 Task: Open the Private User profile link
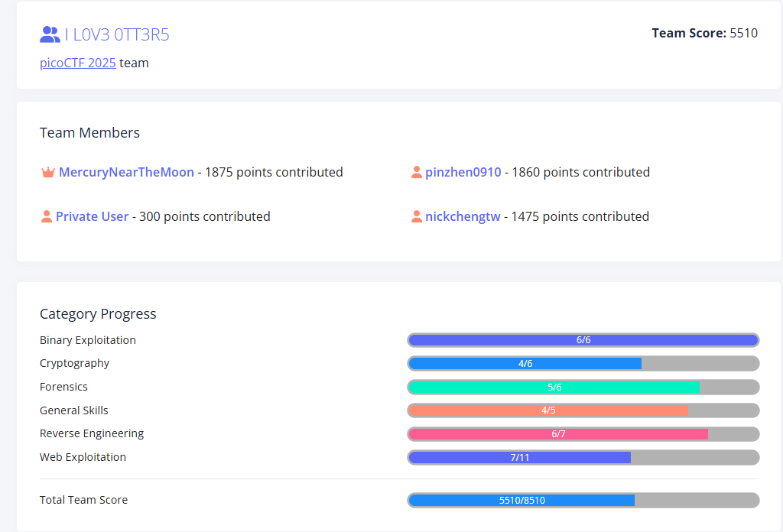(x=92, y=217)
